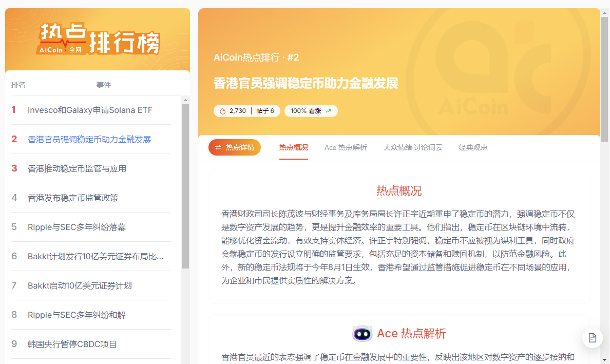The height and width of the screenshot is (364, 610).
Task: Click the ranking list scrollbar thumb
Action: 185,186
